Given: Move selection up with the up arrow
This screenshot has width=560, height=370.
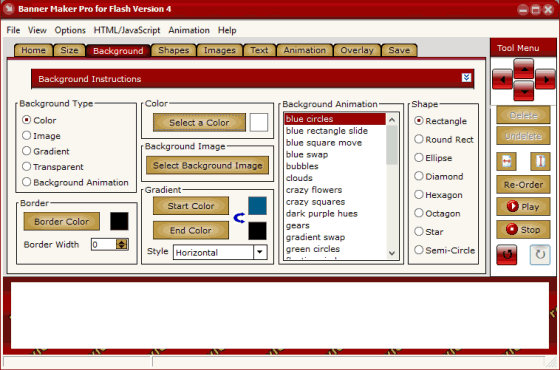Looking at the screenshot, I should point(524,69).
